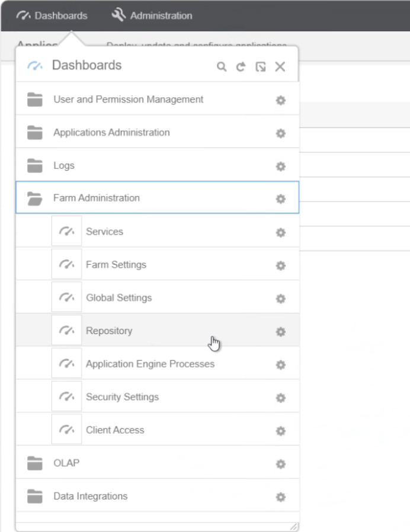This screenshot has width=410, height=532.
Task: Click the panel resize grip at bottom corner
Action: click(x=294, y=527)
